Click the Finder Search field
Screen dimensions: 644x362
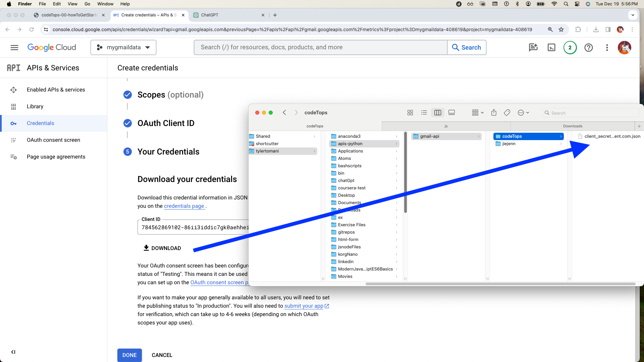pos(591,113)
